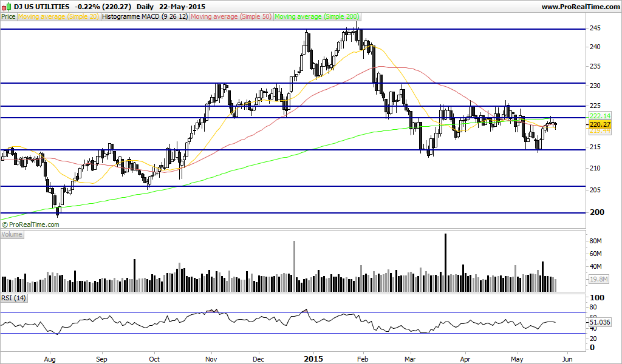The height and width of the screenshot is (364, 622).
Task: Click the DJ US UTILITIES title text
Action: [x=42, y=7]
